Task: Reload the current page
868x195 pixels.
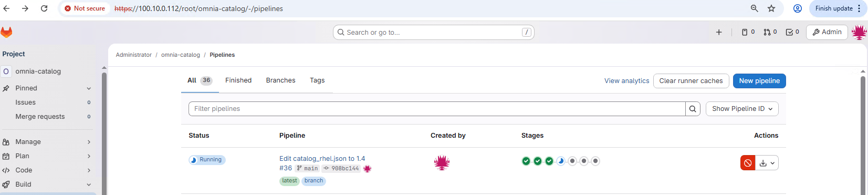Action: [44, 8]
